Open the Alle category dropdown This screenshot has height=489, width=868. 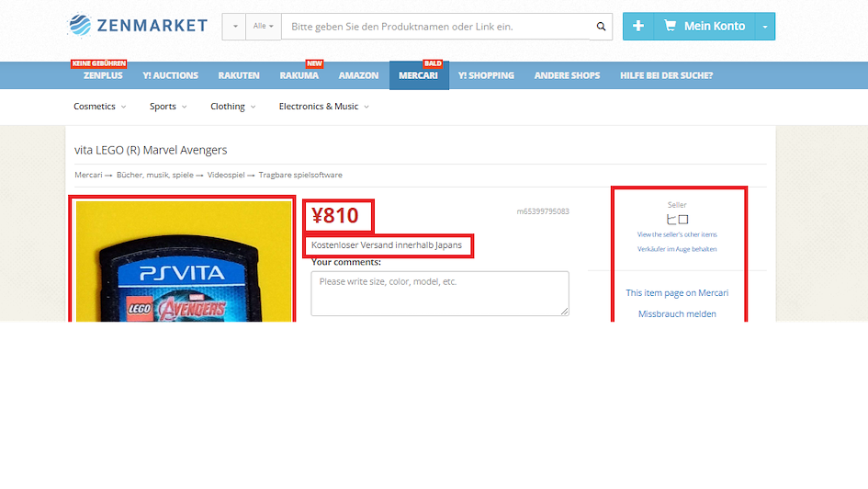[x=264, y=27]
